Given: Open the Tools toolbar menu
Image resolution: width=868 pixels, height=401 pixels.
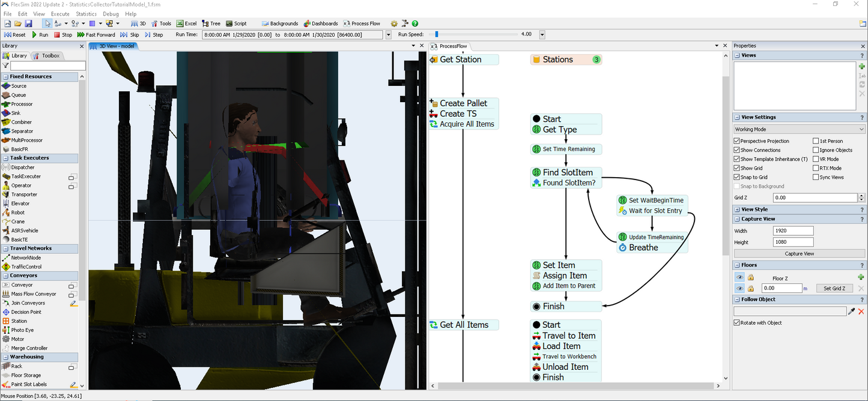Looking at the screenshot, I should click(161, 23).
